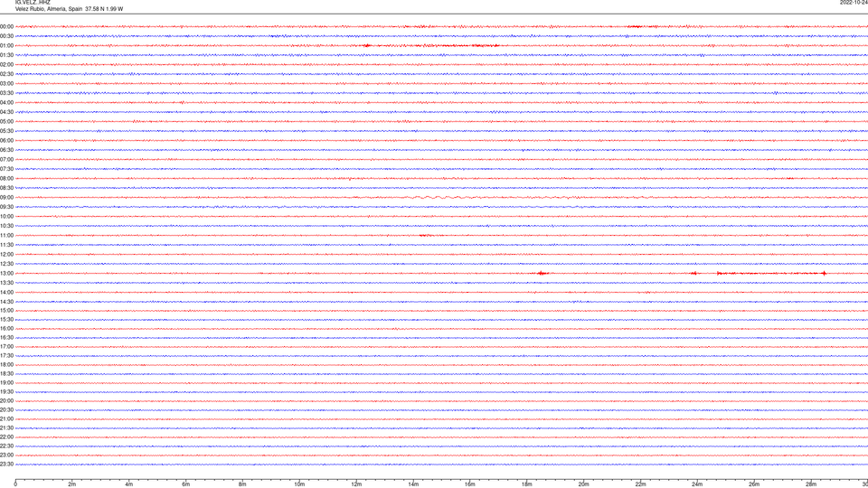This screenshot has height=488, width=868.
Task: Pick the '19:00' row label
Action: pos(6,383)
